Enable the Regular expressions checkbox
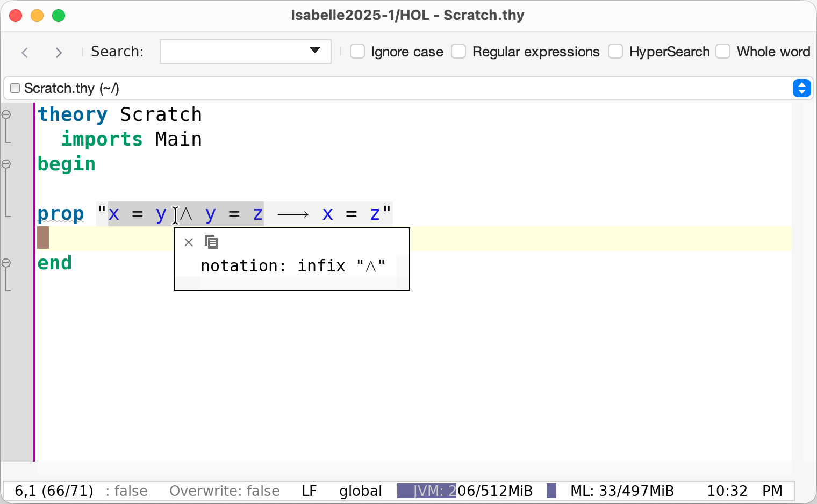This screenshot has height=504, width=817. tap(458, 52)
